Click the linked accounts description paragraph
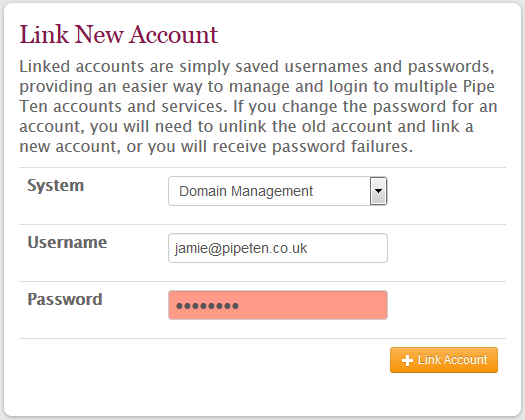The image size is (525, 420). [x=258, y=106]
